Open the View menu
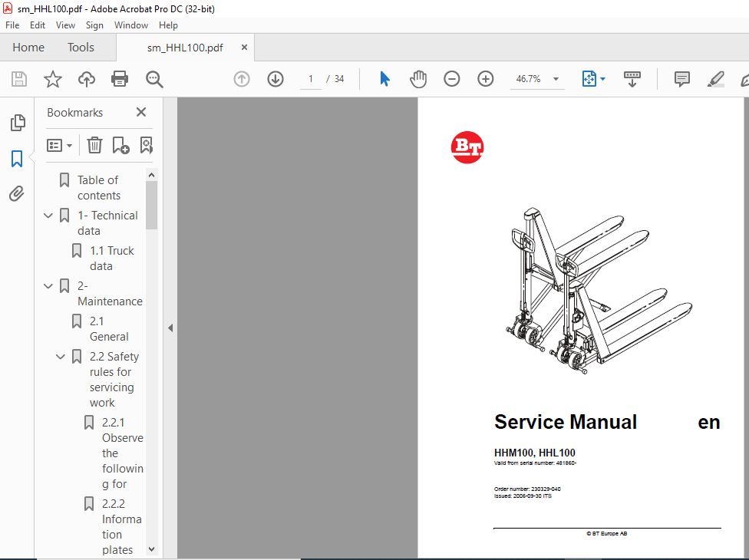 65,25
